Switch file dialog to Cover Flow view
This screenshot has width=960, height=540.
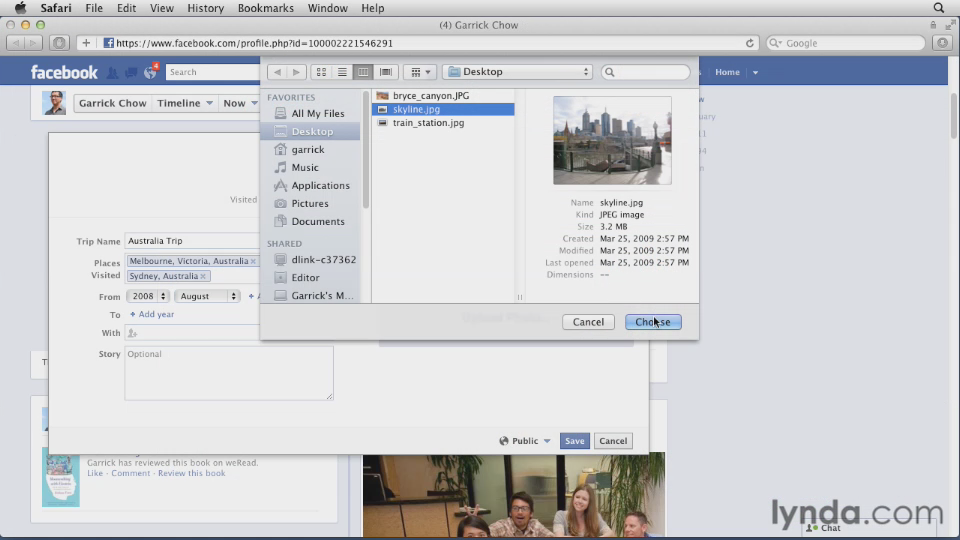[x=386, y=72]
